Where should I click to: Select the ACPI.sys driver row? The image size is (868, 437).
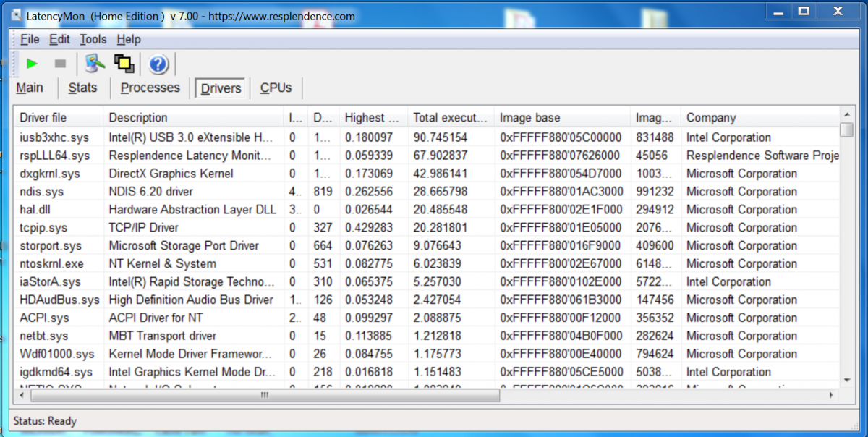point(427,318)
